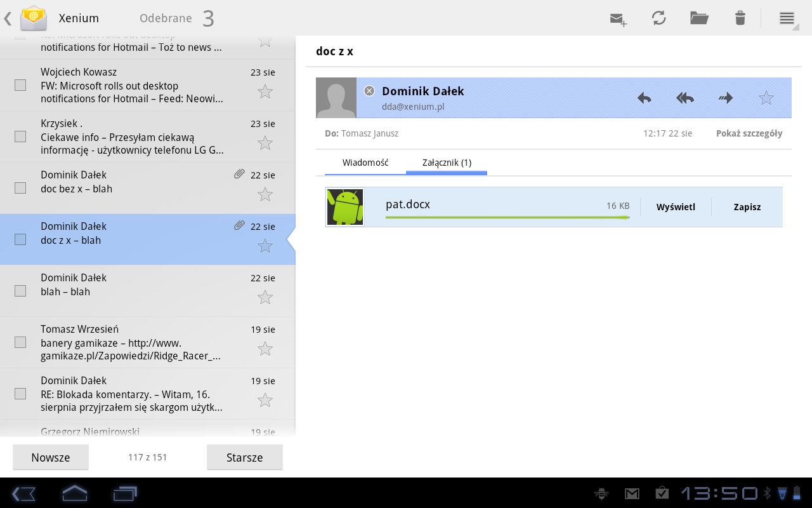Switch to the Załącznik (1) tab
The width and height of the screenshot is (812, 508).
coord(447,163)
